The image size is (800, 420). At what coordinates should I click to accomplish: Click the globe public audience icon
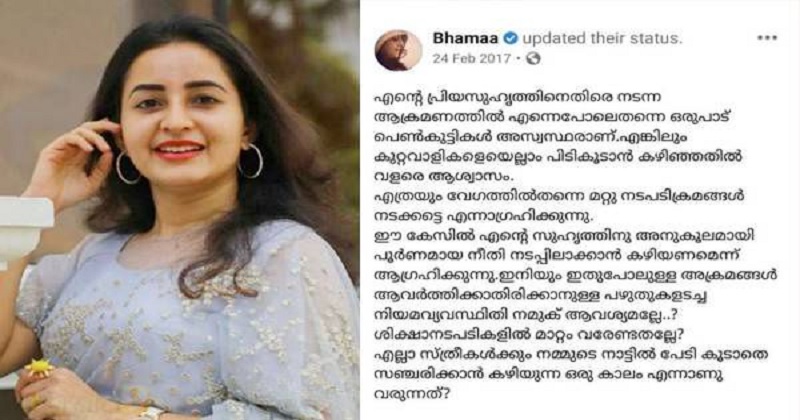pos(533,59)
